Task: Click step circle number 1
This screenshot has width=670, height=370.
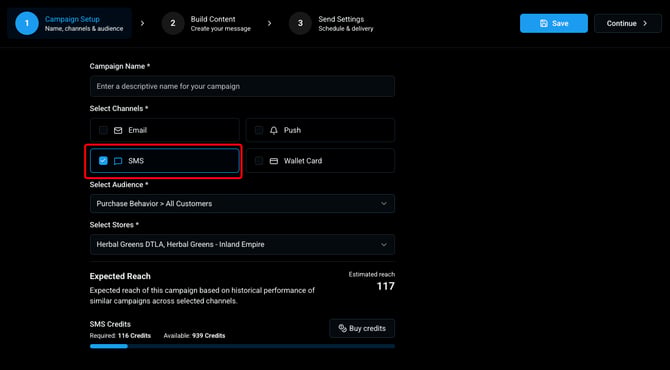Action: pyautogui.click(x=26, y=23)
